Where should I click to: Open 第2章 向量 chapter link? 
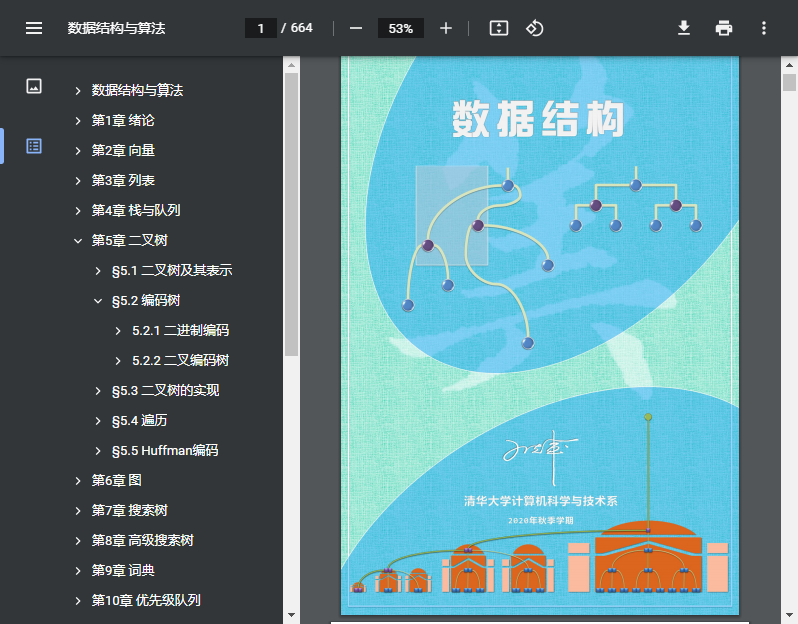(123, 150)
